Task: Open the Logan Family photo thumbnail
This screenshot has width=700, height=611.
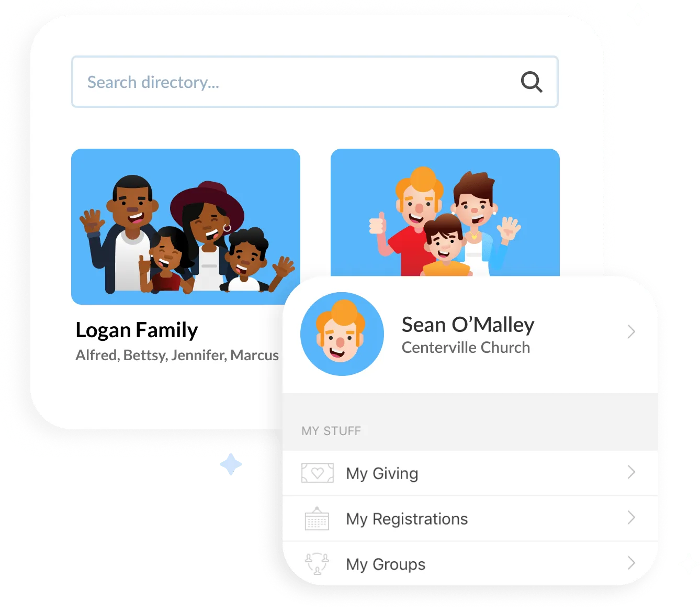Action: [x=186, y=227]
